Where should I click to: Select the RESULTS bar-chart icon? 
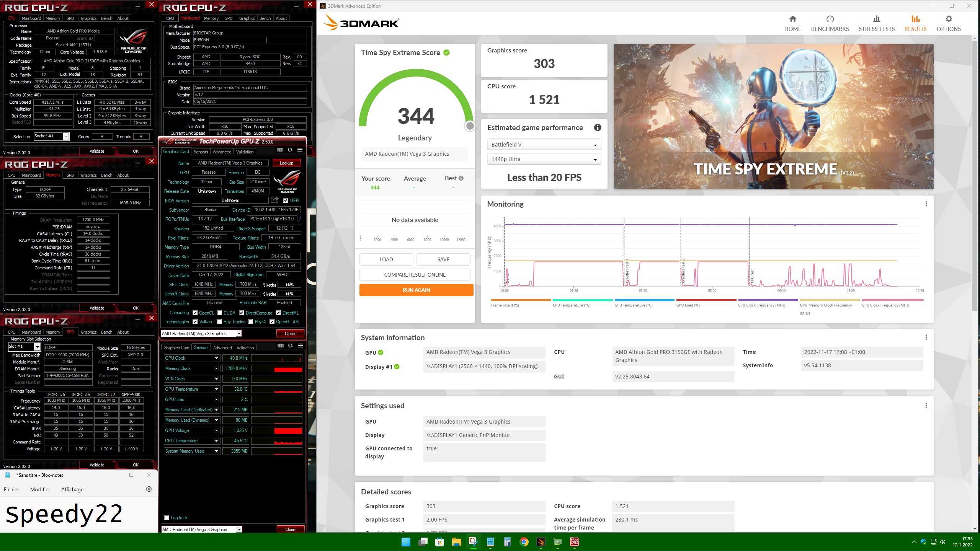click(915, 19)
